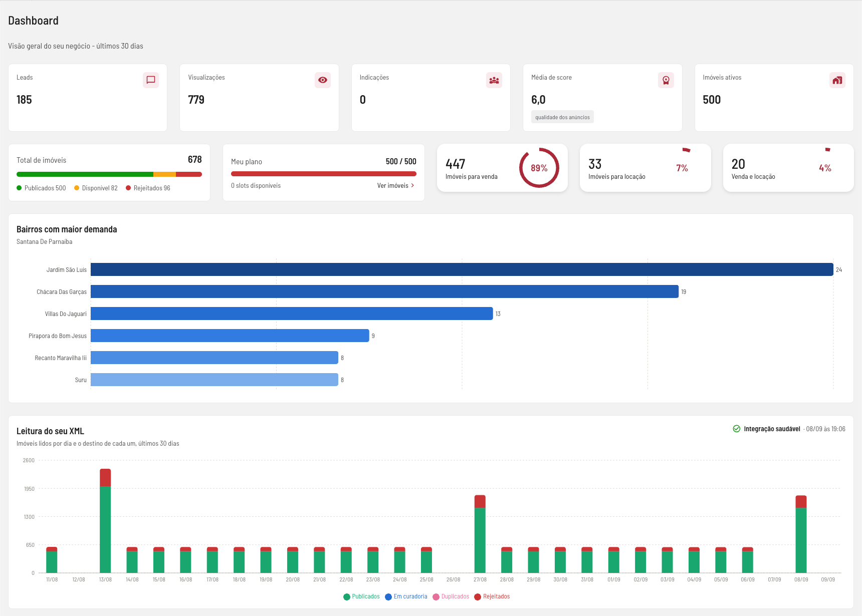Click the qualidade dos anúncios badge
This screenshot has height=616, width=862.
tap(562, 117)
